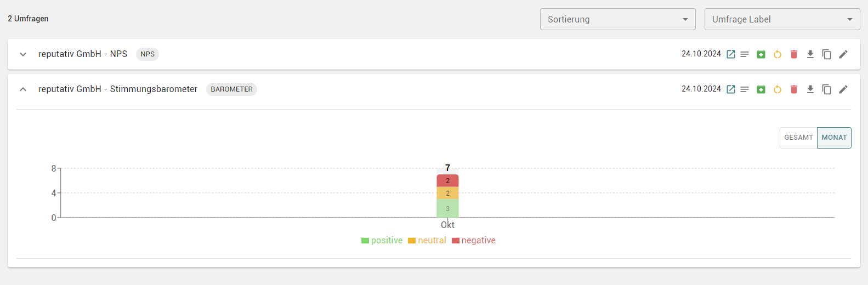Toggle the positive series in the legend
The width and height of the screenshot is (868, 285).
click(x=382, y=241)
